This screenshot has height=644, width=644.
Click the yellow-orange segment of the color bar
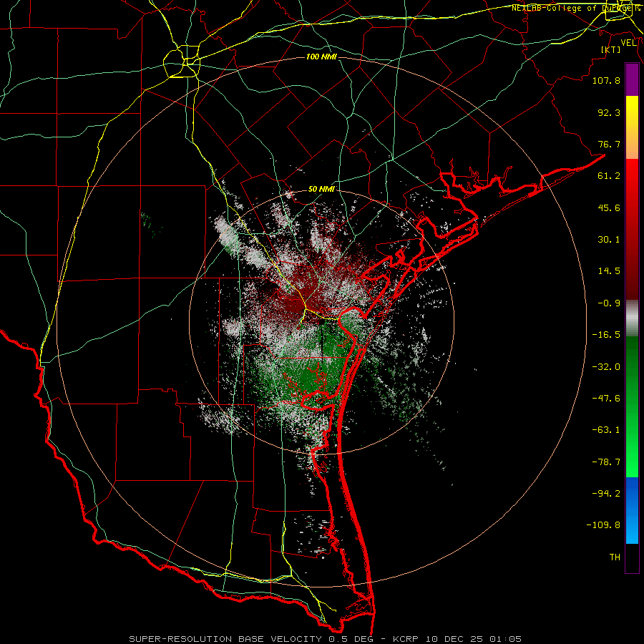tap(632, 127)
